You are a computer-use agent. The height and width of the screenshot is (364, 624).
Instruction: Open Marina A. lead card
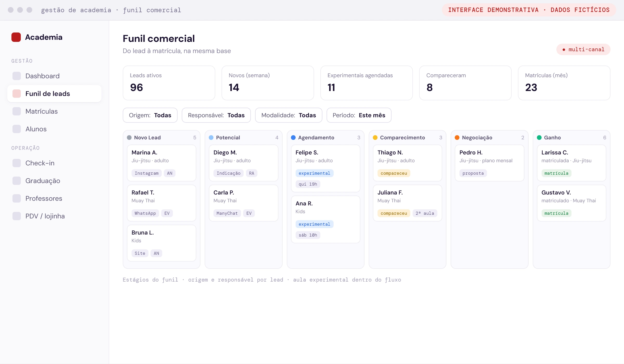point(161,163)
